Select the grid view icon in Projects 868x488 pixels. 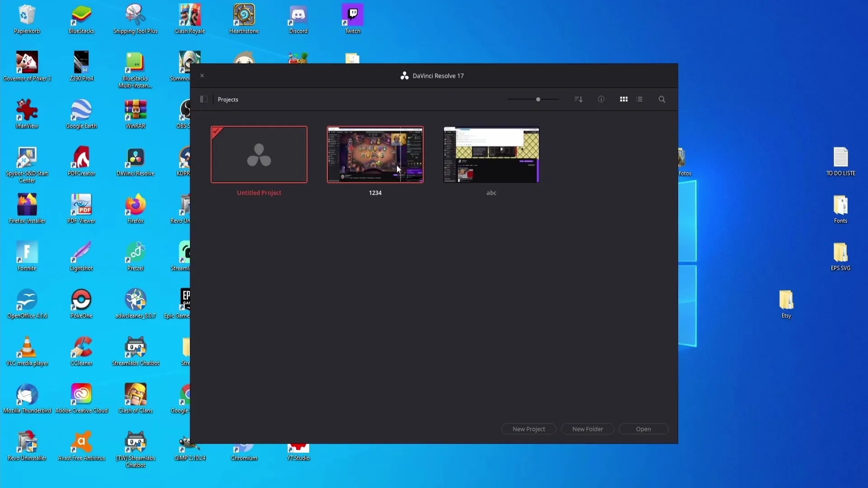pos(623,99)
